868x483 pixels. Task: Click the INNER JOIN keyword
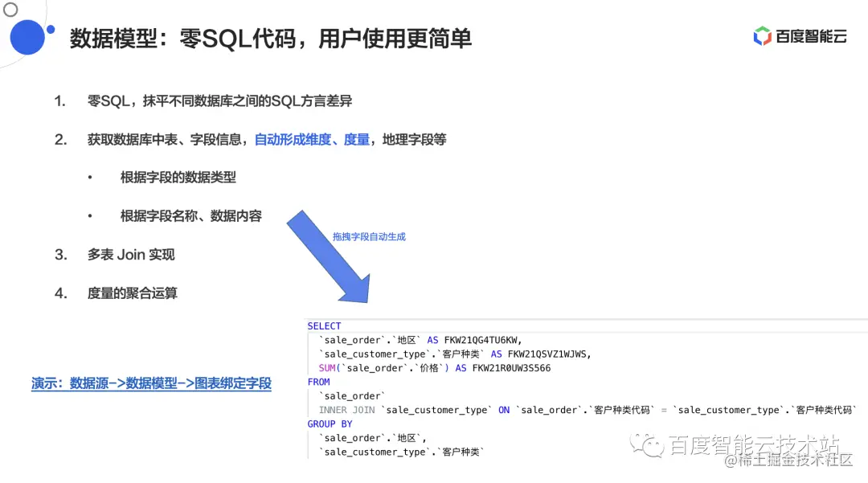click(346, 410)
